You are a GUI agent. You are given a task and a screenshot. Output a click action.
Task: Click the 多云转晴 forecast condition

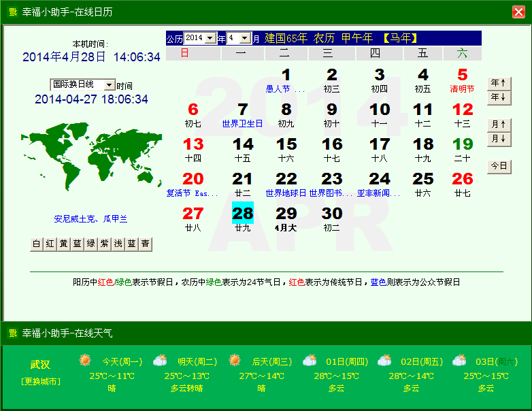(186, 389)
